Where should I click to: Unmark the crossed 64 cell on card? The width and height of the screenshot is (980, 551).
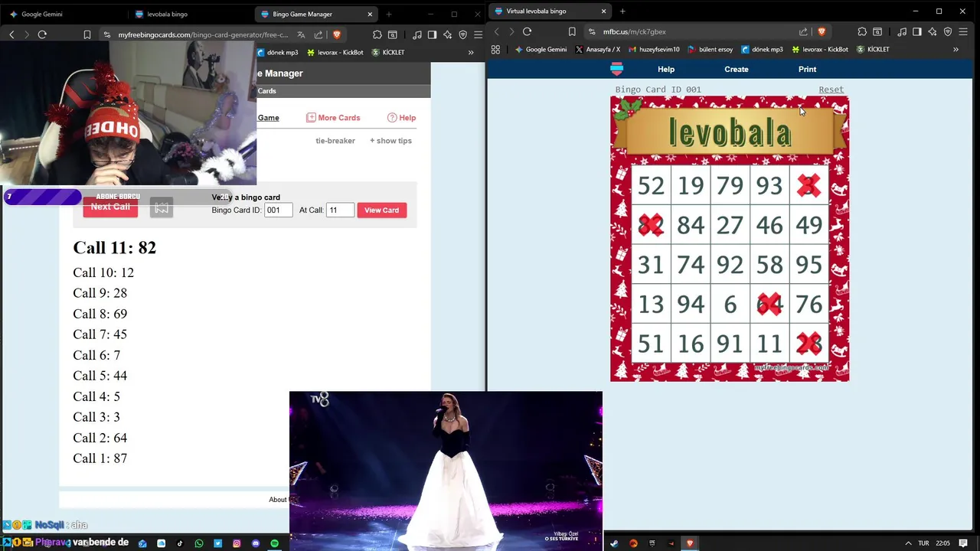point(769,305)
